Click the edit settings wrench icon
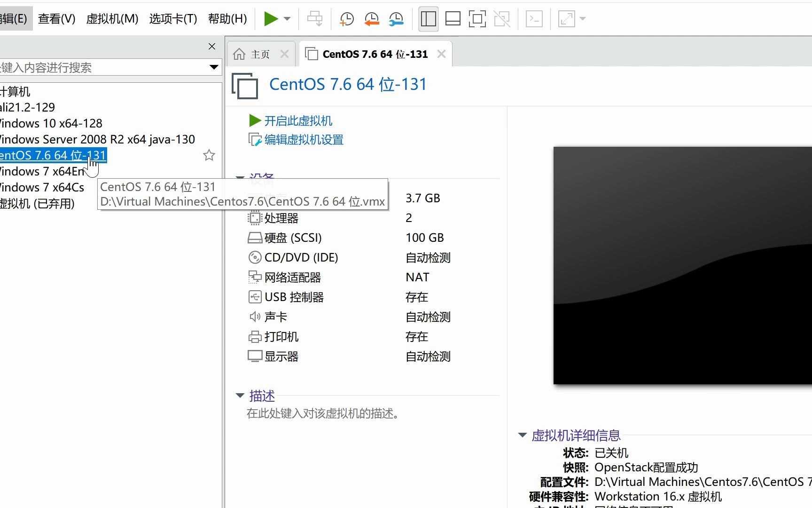 pyautogui.click(x=255, y=140)
